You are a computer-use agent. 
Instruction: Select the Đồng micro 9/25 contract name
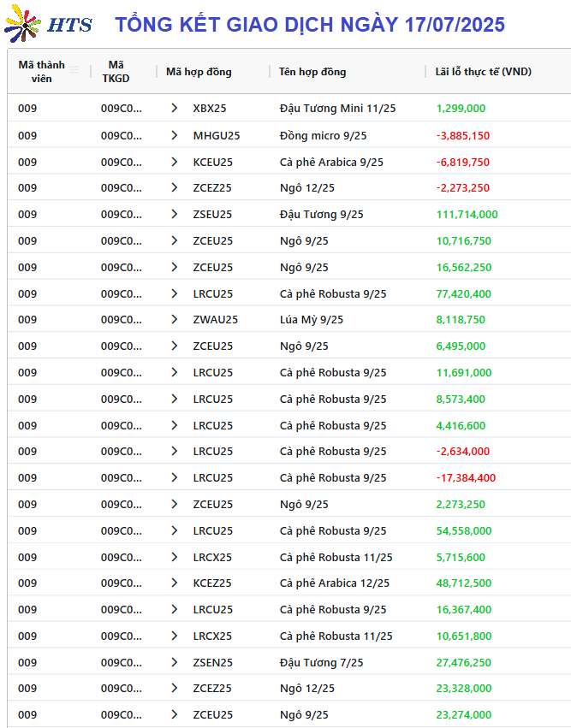(x=323, y=135)
